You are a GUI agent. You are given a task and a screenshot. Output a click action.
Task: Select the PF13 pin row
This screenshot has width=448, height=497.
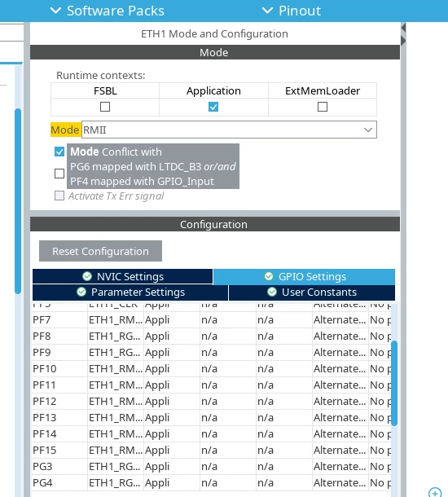tap(211, 418)
